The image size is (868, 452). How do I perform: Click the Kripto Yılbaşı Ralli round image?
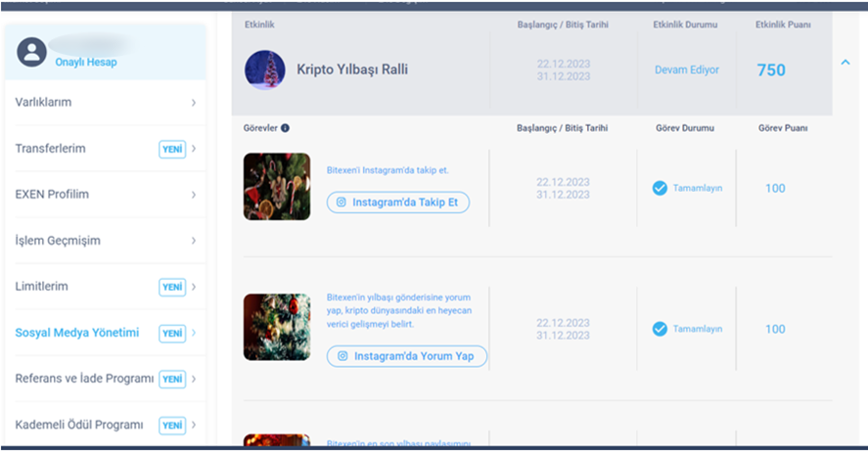pyautogui.click(x=264, y=70)
